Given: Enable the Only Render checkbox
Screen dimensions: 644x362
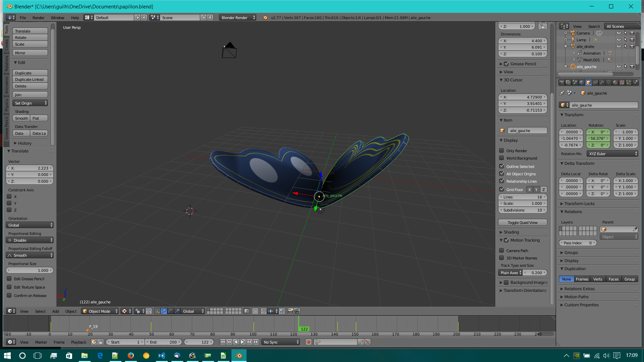Looking at the screenshot, I should point(501,151).
